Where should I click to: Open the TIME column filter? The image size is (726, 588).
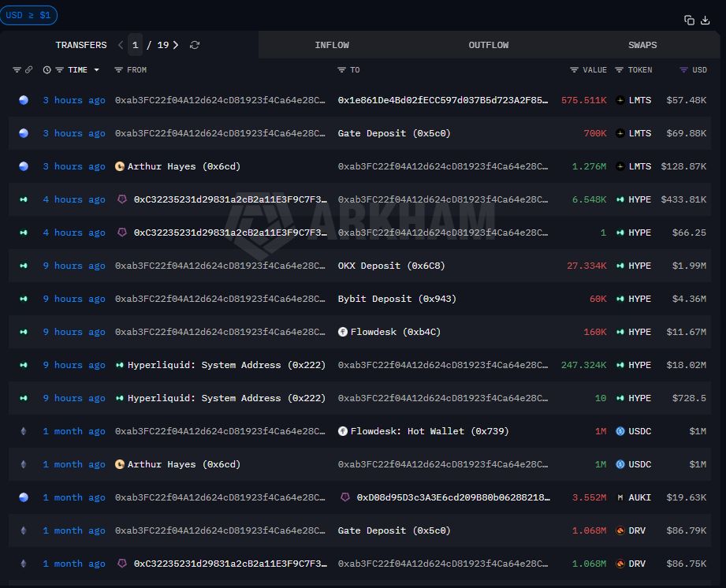(x=59, y=70)
